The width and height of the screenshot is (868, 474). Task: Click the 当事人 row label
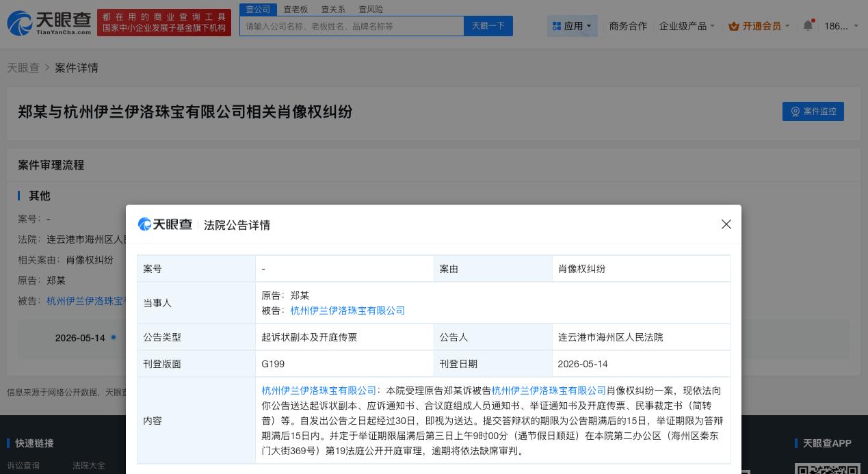tap(157, 303)
